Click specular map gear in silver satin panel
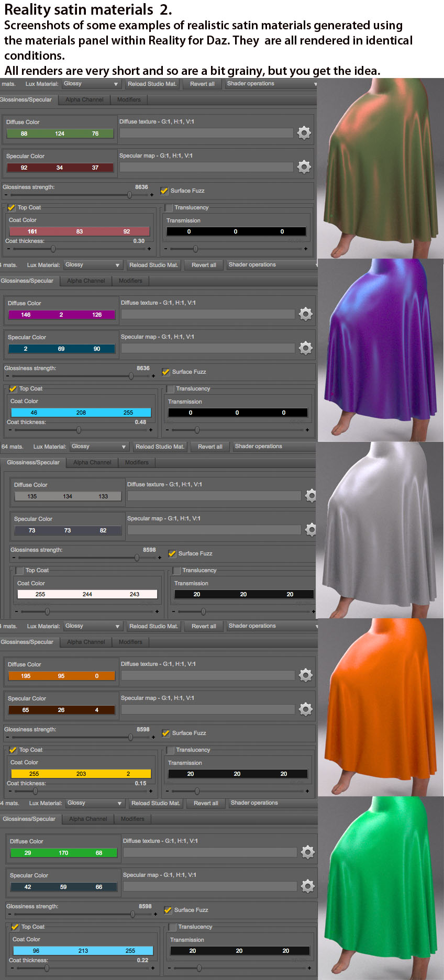The width and height of the screenshot is (444, 980). 311,530
